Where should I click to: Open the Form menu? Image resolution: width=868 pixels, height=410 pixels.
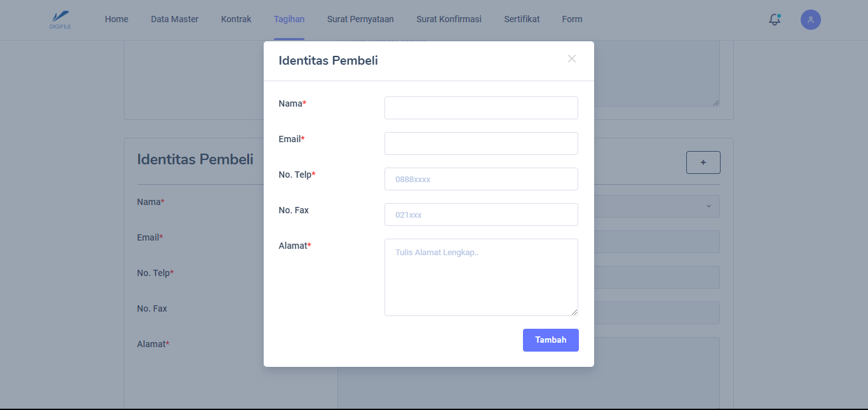click(x=572, y=20)
